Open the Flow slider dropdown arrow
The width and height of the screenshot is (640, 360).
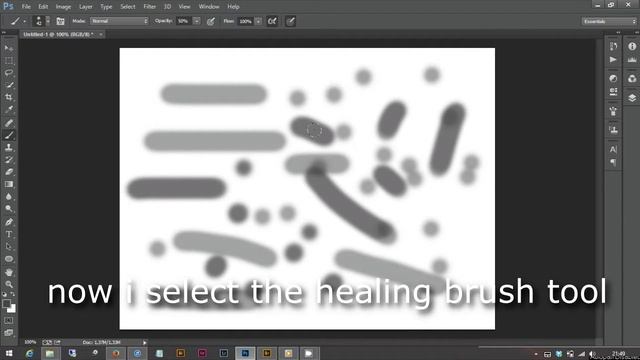coord(258,21)
